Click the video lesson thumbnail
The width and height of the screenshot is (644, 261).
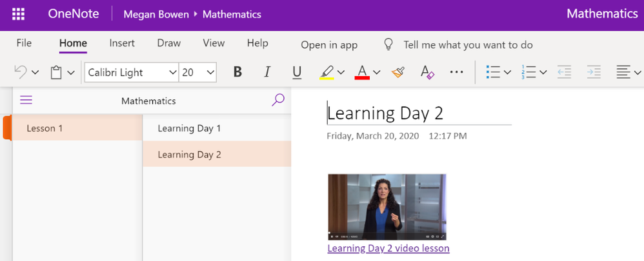pyautogui.click(x=387, y=207)
